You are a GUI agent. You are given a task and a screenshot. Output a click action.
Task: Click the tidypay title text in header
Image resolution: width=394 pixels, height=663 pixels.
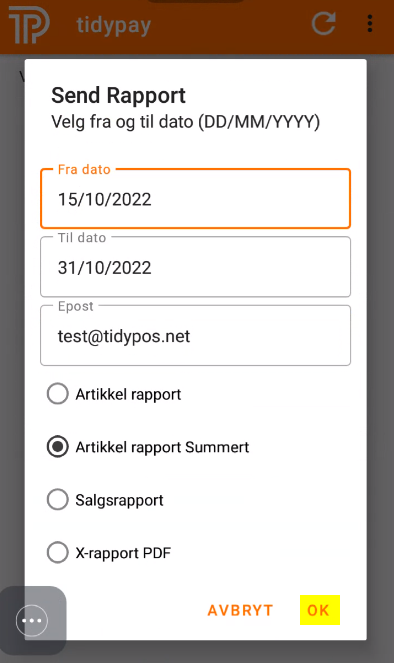tap(114, 25)
